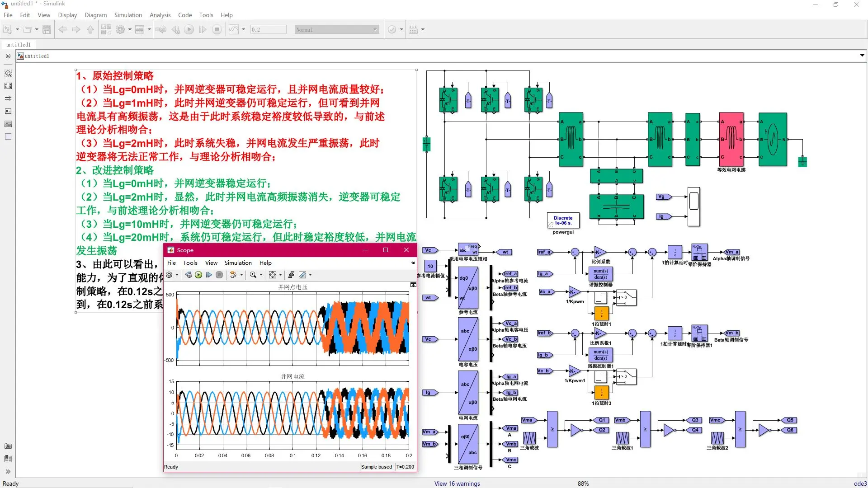Open the Simulink File menu

[x=8, y=15]
